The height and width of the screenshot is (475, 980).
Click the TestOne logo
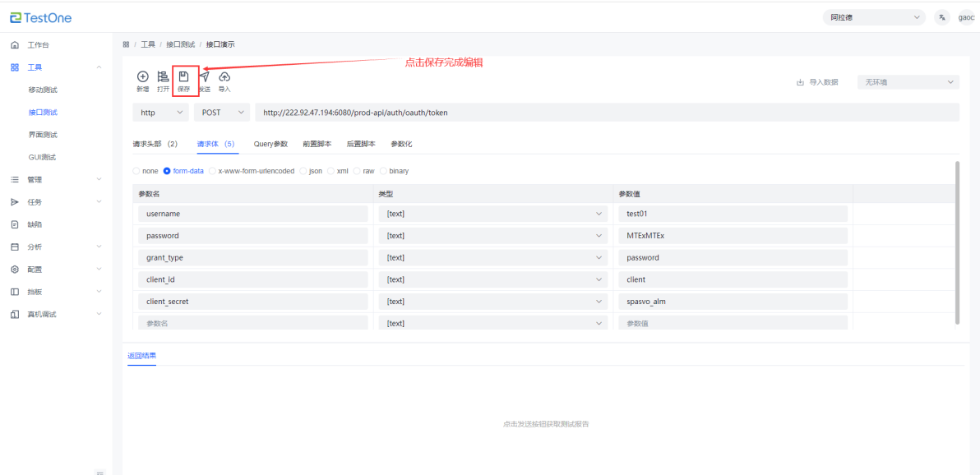41,17
